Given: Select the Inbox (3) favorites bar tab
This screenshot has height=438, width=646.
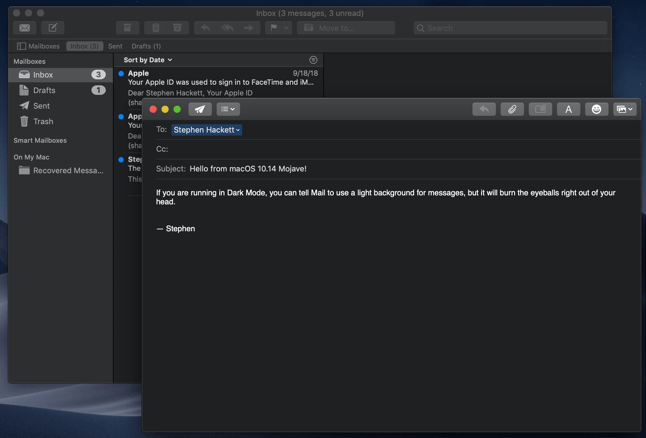Looking at the screenshot, I should click(84, 46).
